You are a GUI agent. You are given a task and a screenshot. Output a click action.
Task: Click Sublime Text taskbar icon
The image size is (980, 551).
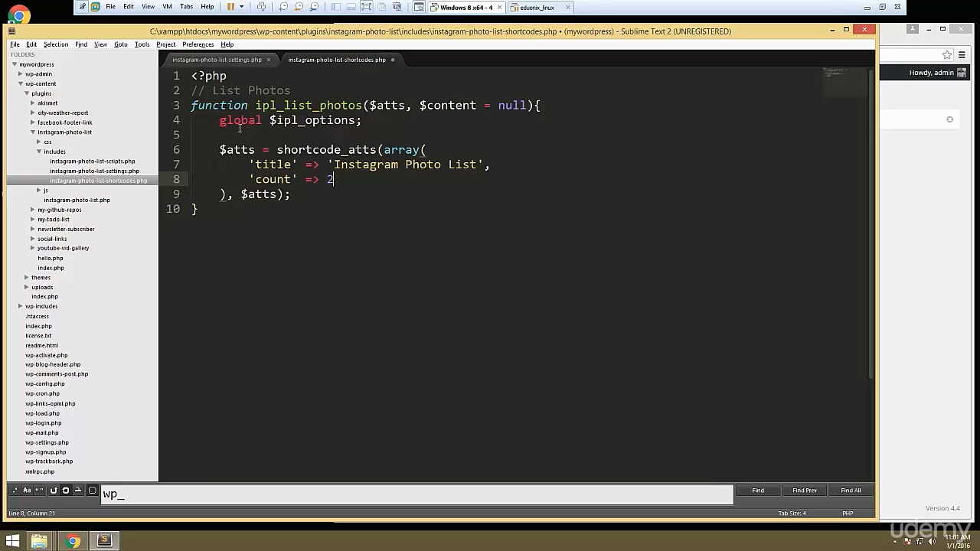click(x=104, y=541)
